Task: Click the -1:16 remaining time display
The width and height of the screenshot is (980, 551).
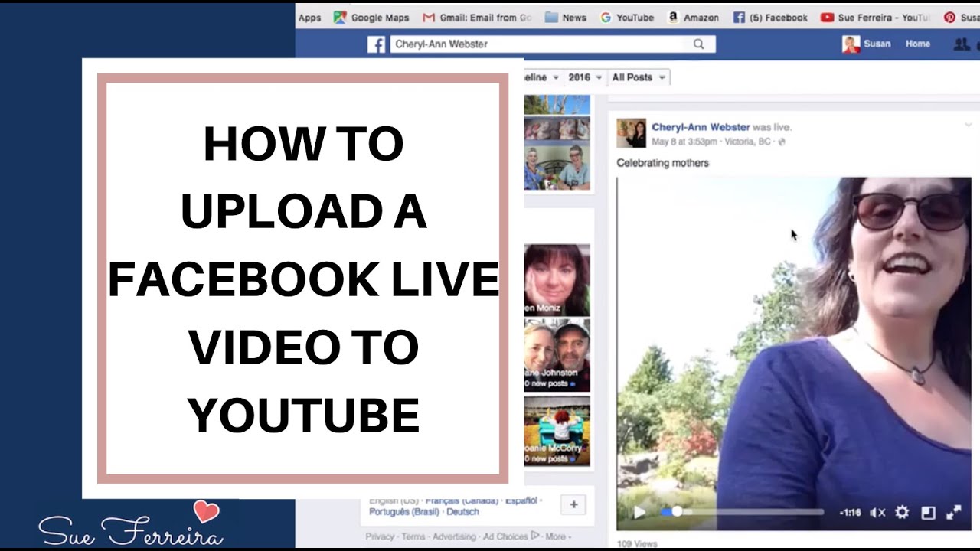Action: point(850,513)
